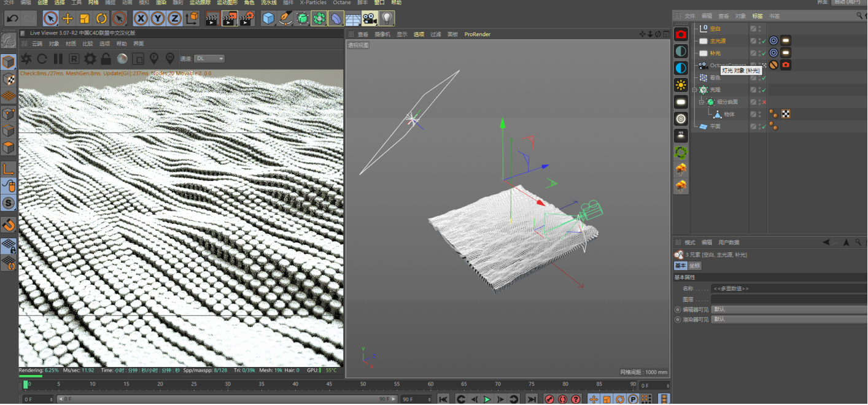Viewport: 868px width, 405px height.
Task: Add a Cube primitive from toolbar
Action: click(268, 18)
